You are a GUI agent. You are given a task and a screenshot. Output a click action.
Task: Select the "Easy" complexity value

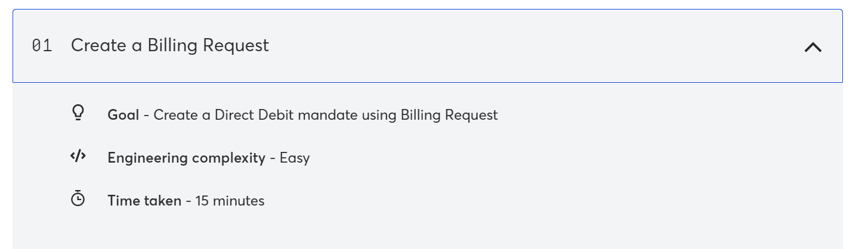click(x=295, y=158)
